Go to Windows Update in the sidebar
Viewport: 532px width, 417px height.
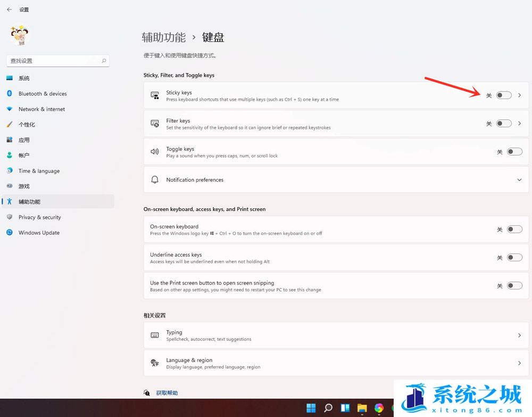(x=39, y=233)
